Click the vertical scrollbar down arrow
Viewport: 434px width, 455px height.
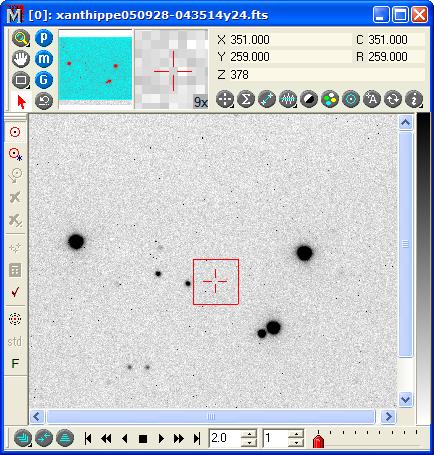pos(406,399)
